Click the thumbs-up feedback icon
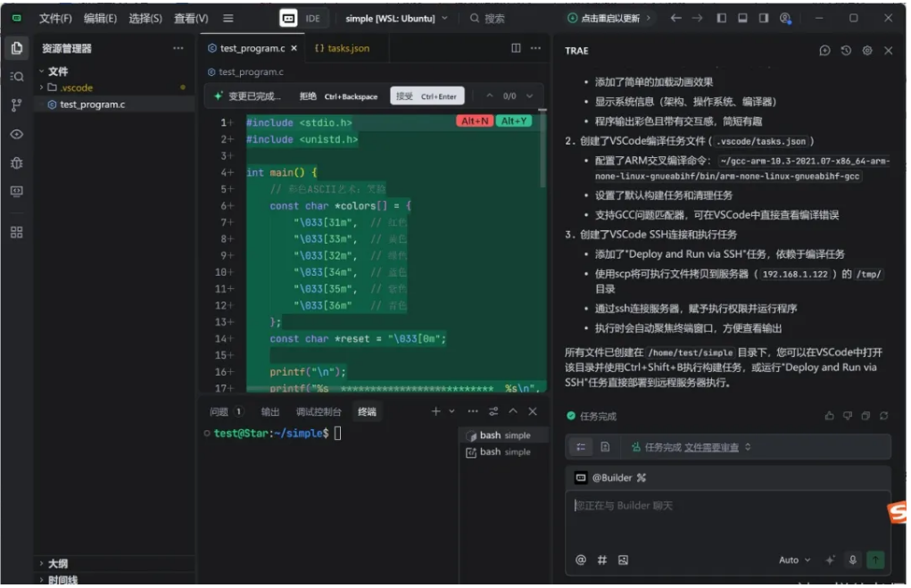The width and height of the screenshot is (911, 588). 830,416
